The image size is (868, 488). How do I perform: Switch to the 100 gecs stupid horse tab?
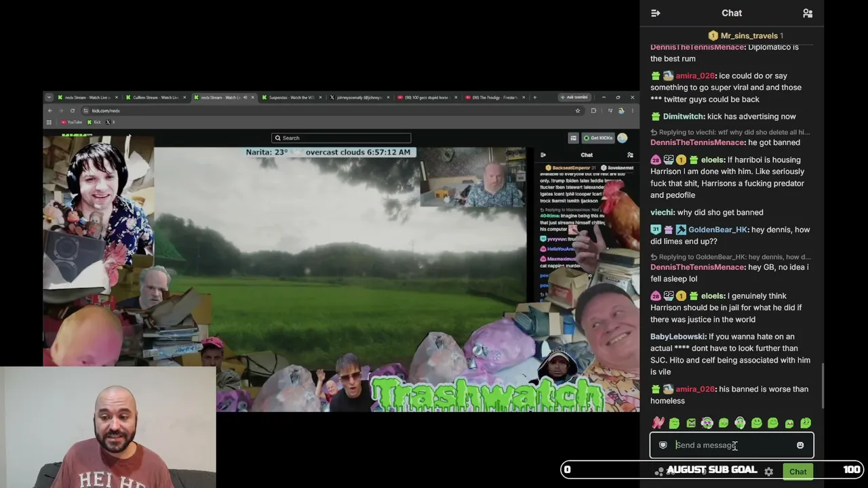(x=427, y=98)
